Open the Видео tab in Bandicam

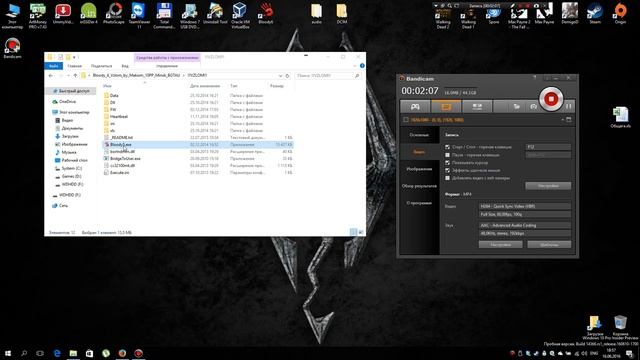[x=419, y=152]
